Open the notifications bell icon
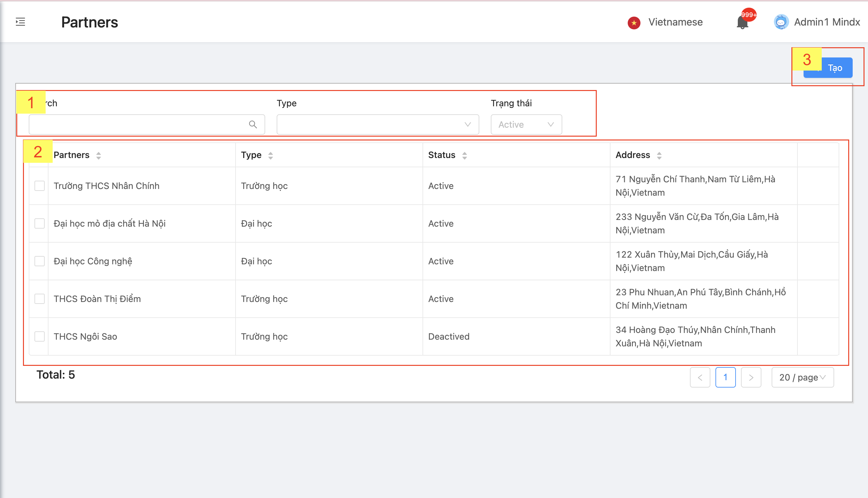 (742, 23)
